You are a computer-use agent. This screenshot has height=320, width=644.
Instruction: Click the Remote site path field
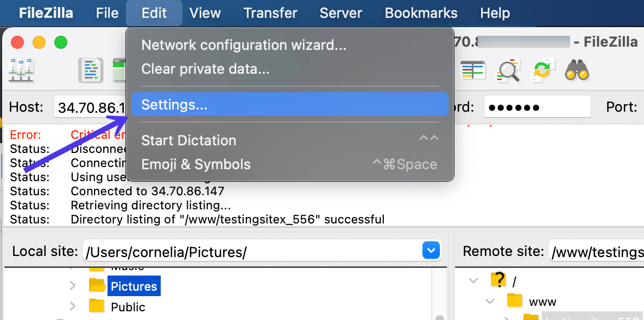tap(596, 251)
